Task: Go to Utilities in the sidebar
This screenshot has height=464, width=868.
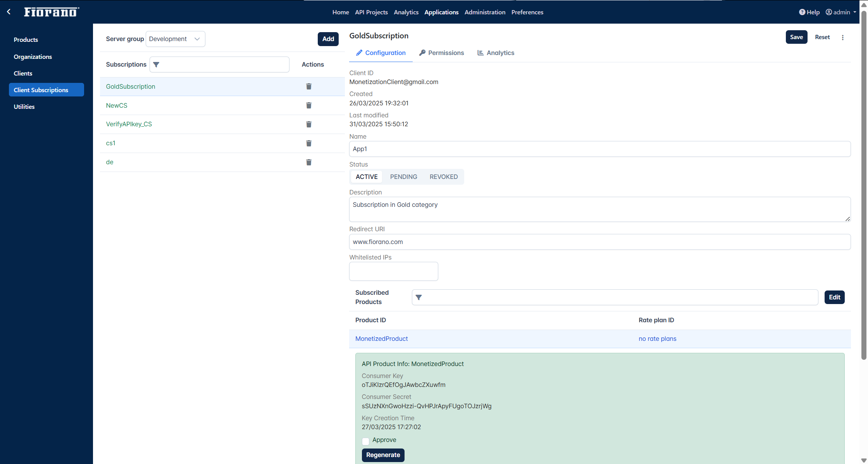Action: [x=46, y=107]
